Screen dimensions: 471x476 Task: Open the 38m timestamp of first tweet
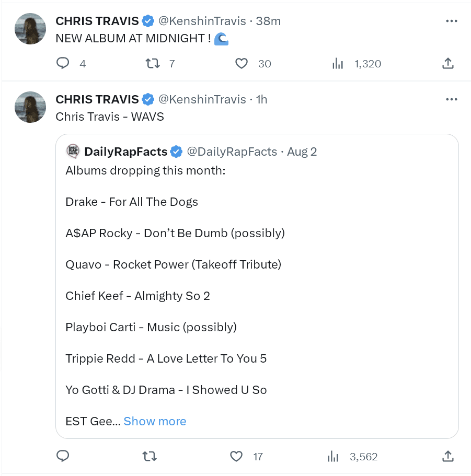tap(268, 21)
